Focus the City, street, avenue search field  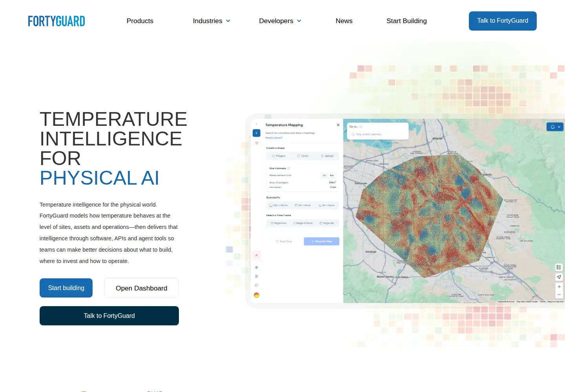click(378, 134)
